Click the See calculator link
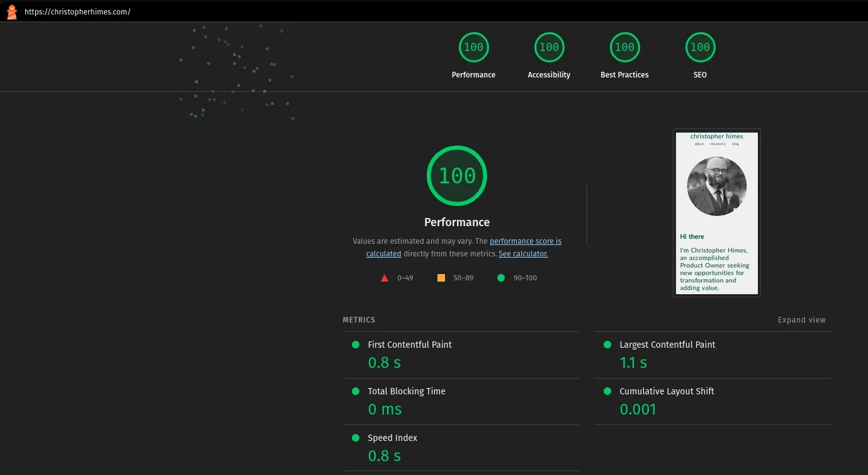Image resolution: width=868 pixels, height=475 pixels. 522,253
